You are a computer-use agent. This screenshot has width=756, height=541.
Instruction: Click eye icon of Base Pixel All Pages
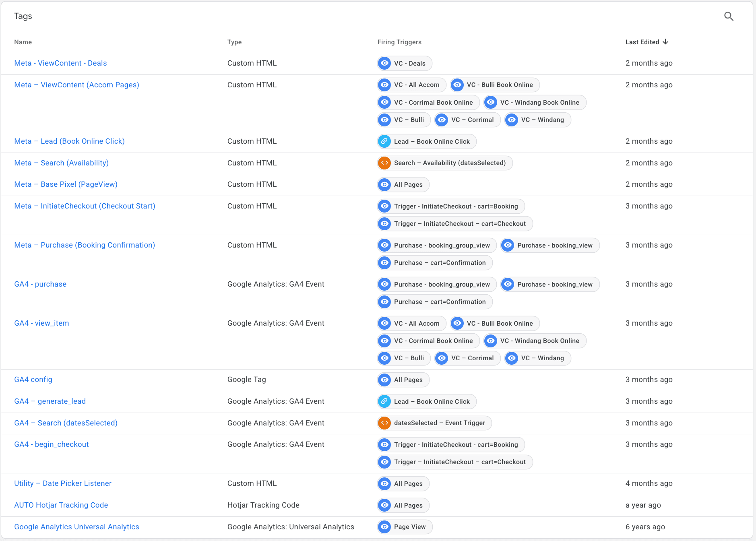(385, 184)
